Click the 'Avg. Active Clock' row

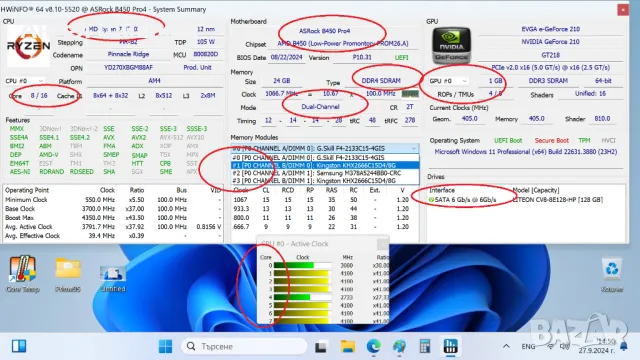coord(113,227)
